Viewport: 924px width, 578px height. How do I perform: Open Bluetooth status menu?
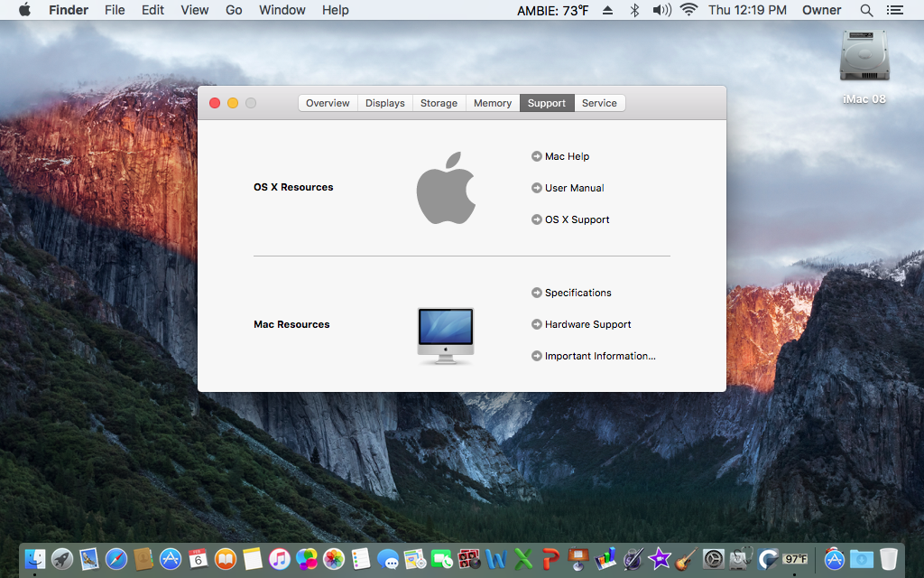coord(634,10)
